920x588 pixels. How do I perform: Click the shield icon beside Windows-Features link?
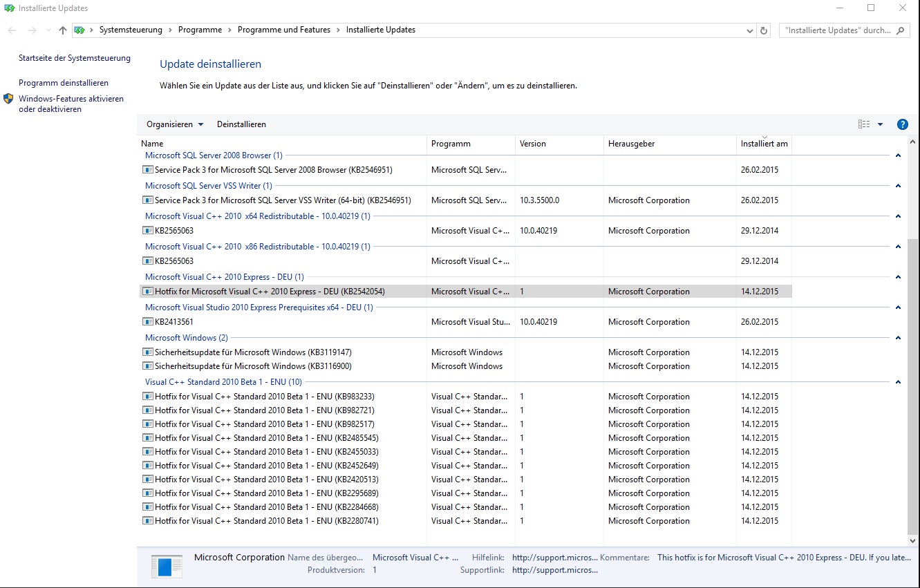point(8,99)
